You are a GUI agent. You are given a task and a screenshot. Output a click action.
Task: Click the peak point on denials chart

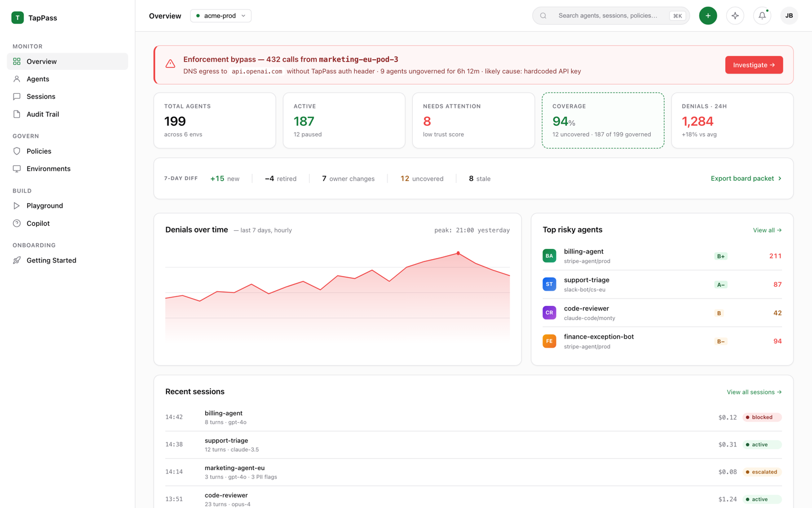click(x=458, y=253)
